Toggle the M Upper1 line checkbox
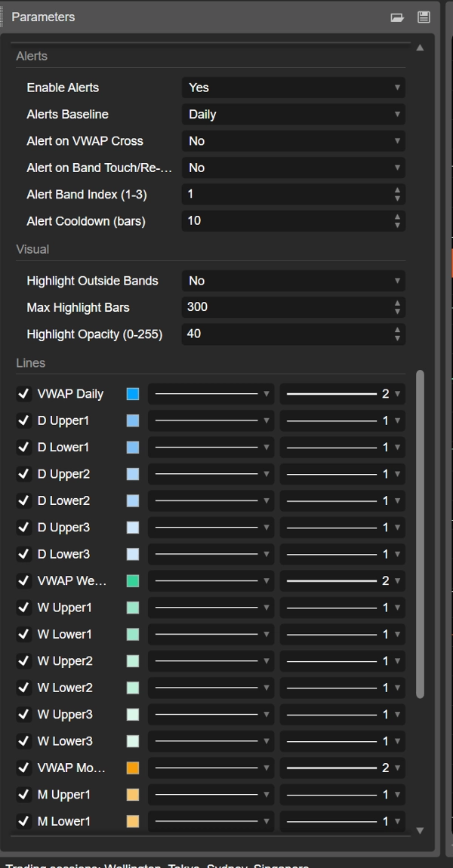 (23, 795)
